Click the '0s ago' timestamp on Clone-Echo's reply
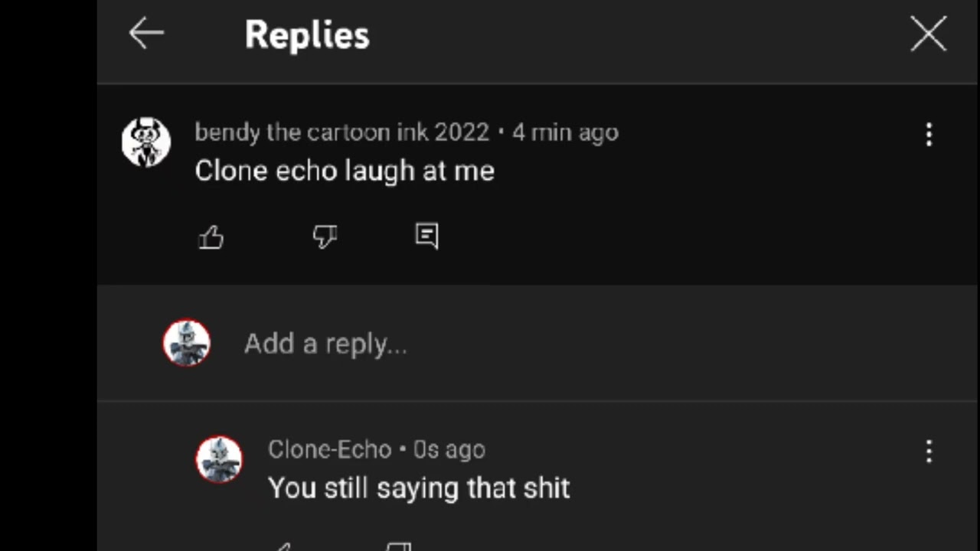 click(x=449, y=449)
